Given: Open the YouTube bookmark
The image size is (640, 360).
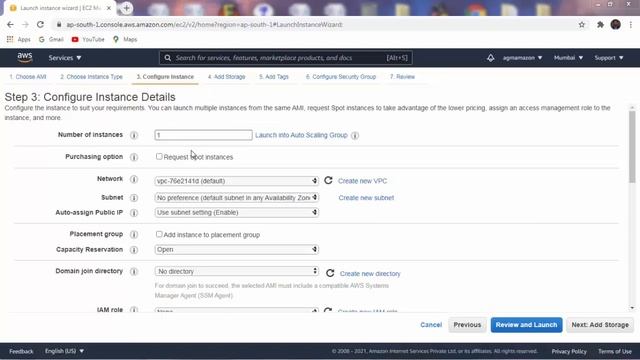Looking at the screenshot, I should point(88,40).
